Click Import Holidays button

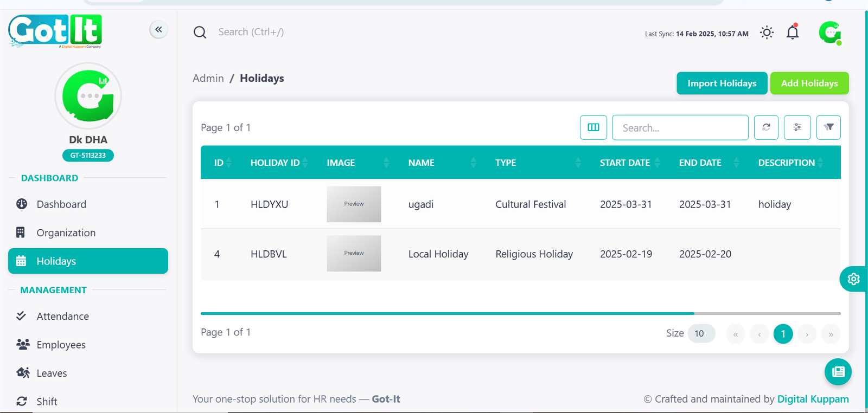pos(722,83)
